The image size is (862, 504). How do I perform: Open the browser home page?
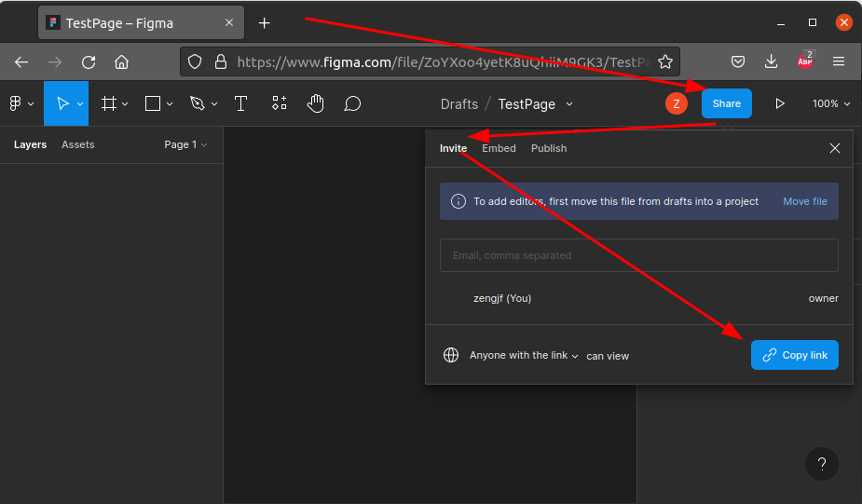pos(121,62)
